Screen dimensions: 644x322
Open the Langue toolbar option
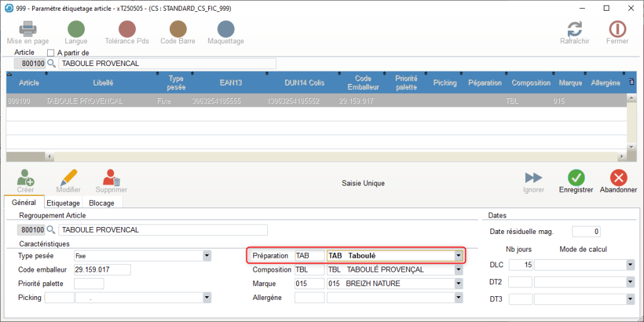tap(76, 29)
